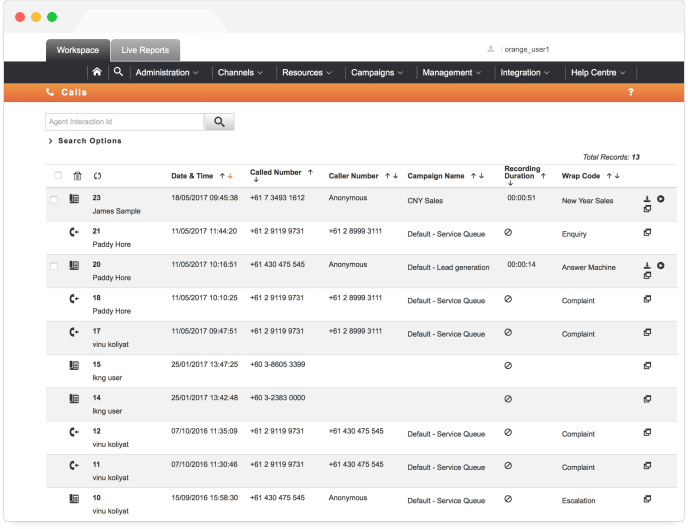Open help question mark on Calls bar
The width and height of the screenshot is (688, 529).
point(631,92)
